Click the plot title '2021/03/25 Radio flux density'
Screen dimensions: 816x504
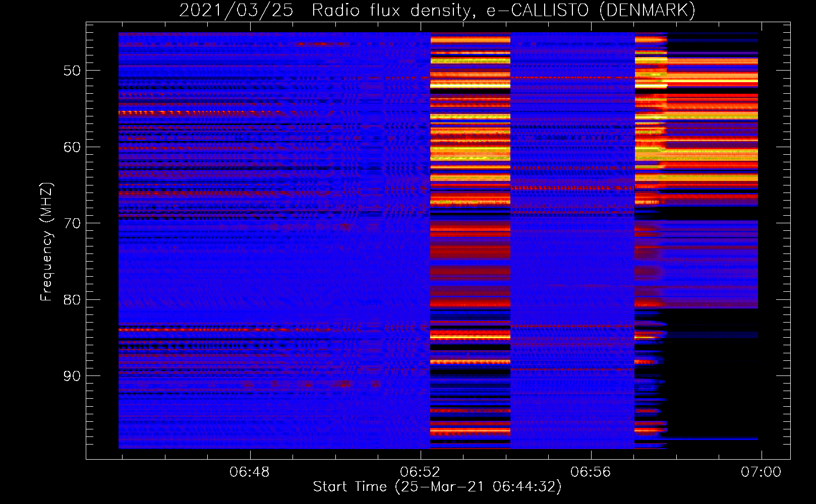(437, 10)
